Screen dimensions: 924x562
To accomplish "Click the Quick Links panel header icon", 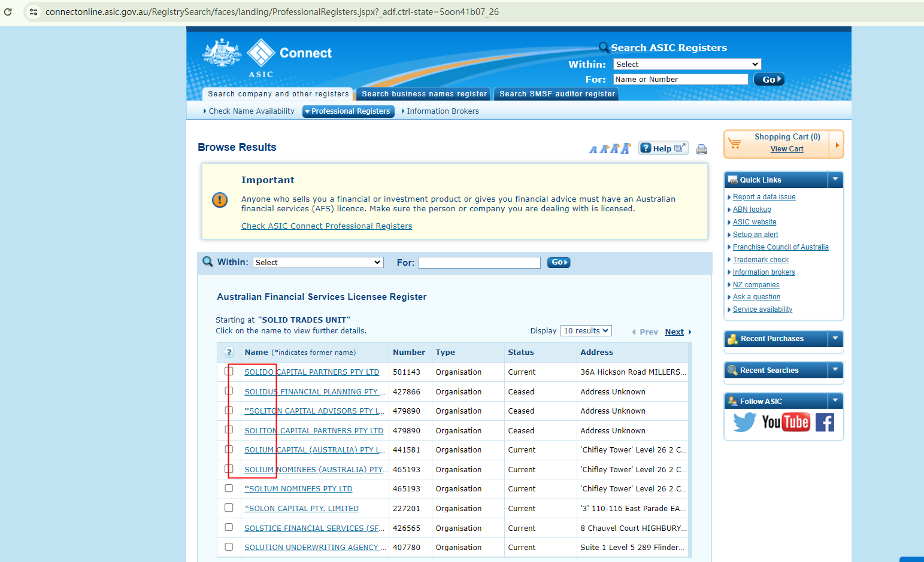I will 732,180.
